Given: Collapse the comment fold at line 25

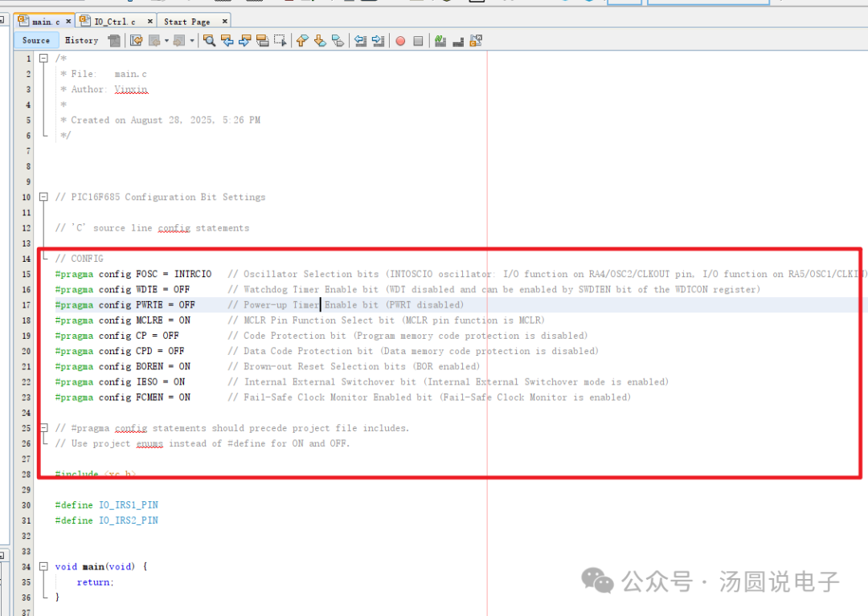Looking at the screenshot, I should pyautogui.click(x=43, y=427).
